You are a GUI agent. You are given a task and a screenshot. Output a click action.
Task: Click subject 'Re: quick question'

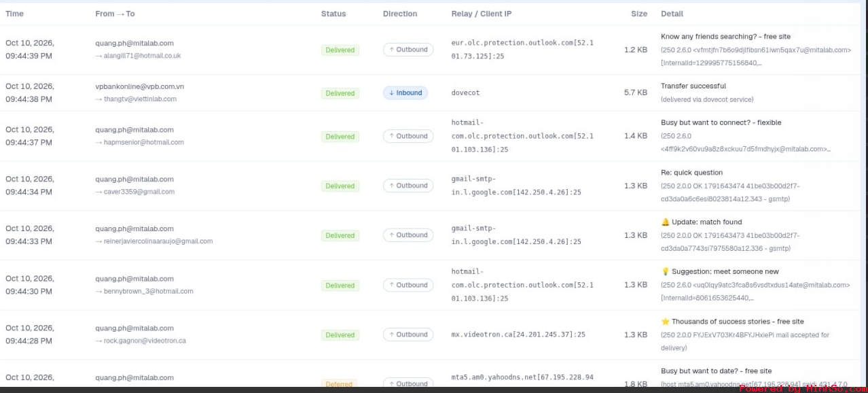click(x=691, y=173)
